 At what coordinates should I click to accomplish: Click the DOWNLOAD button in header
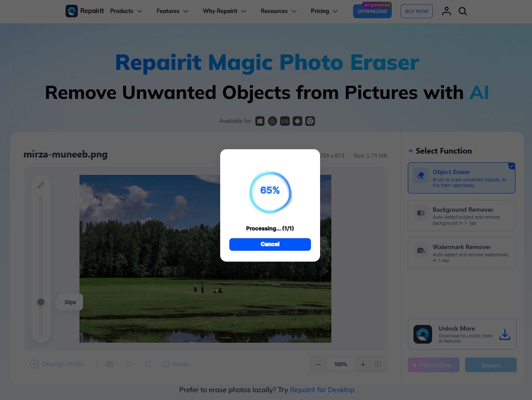tap(372, 11)
